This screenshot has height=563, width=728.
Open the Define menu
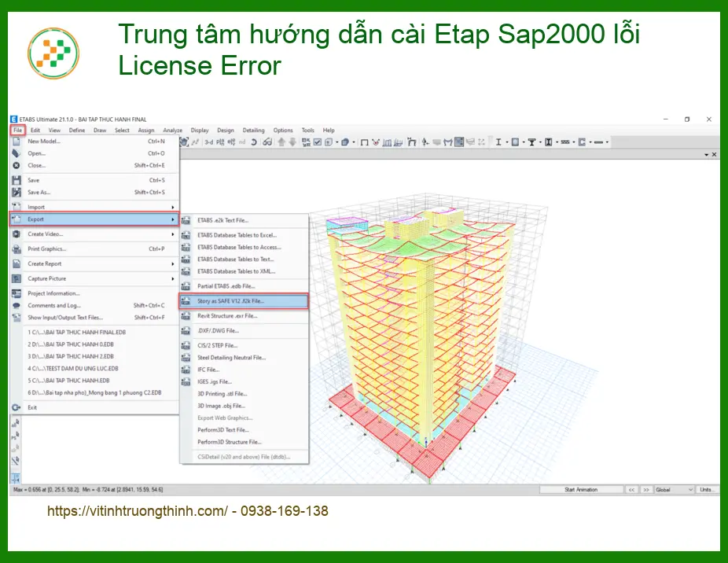pos(77,131)
